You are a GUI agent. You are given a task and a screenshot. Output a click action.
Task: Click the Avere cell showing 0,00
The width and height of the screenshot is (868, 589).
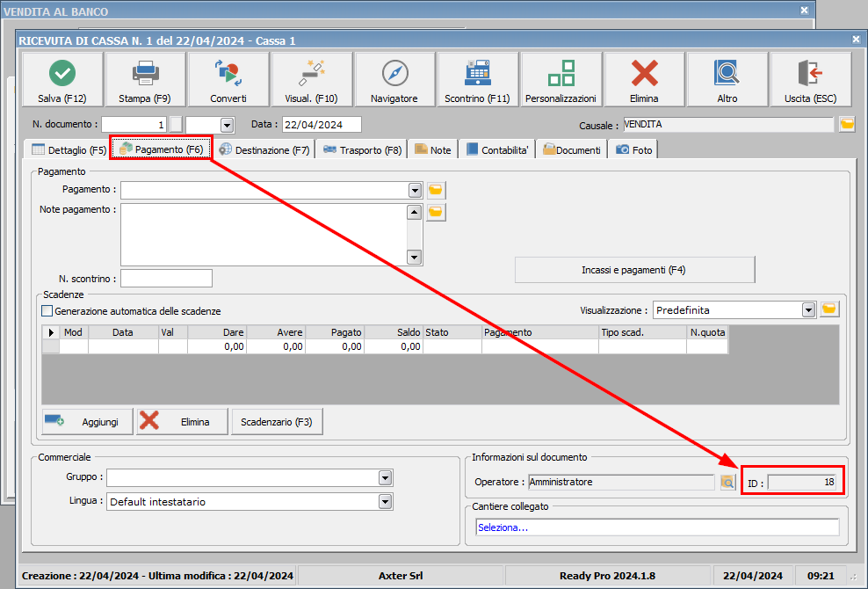click(276, 346)
